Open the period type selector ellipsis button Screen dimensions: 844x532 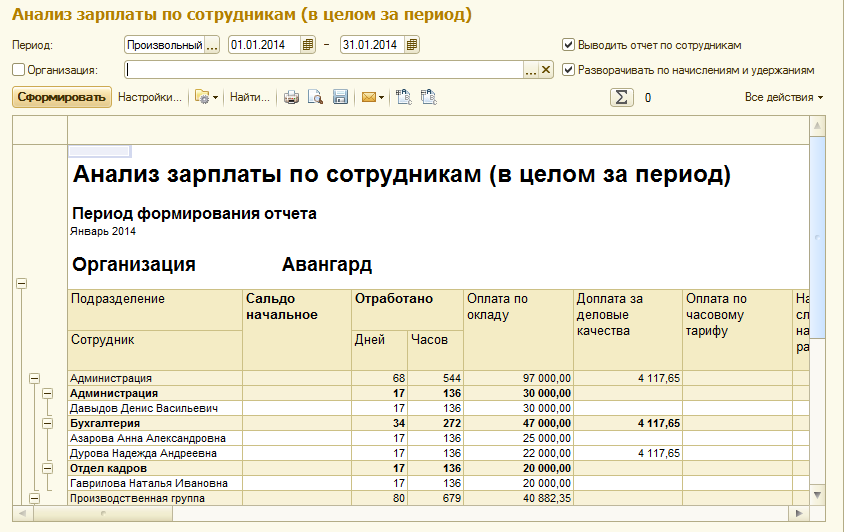point(211,45)
